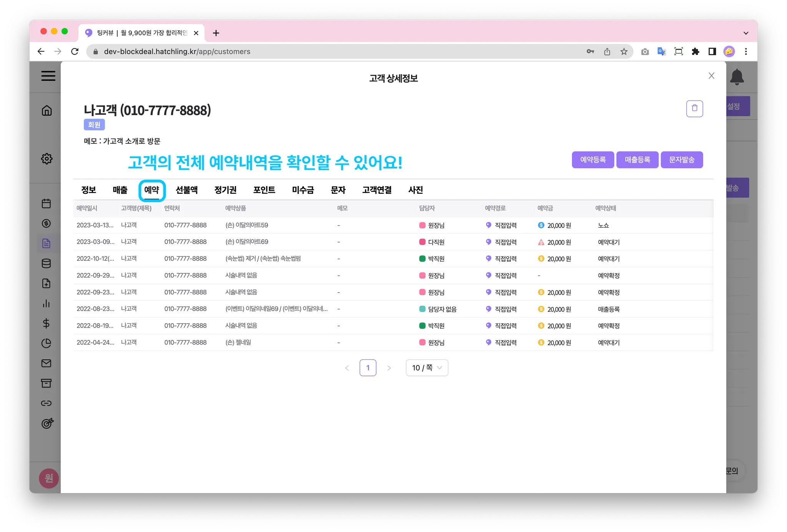787x532 pixels.
Task: Open the settings gear in sidebar
Action: point(46,158)
